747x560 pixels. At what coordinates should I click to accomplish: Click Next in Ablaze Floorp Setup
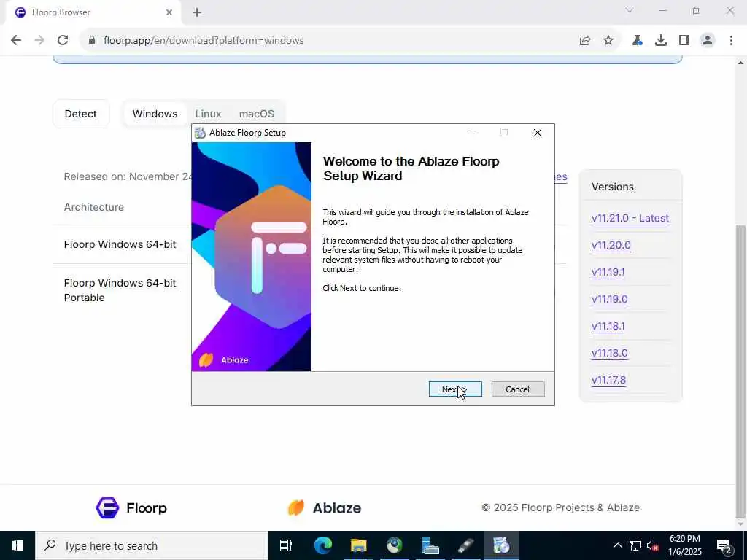pos(455,389)
